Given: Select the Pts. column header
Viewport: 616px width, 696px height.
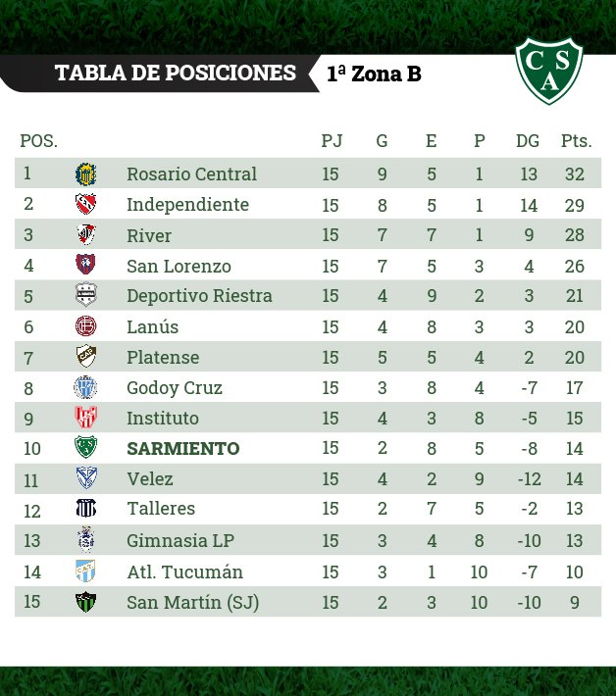Looking at the screenshot, I should (576, 141).
